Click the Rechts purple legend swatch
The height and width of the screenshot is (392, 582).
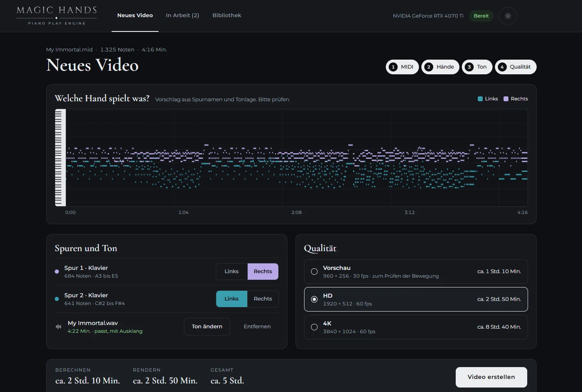(506, 99)
